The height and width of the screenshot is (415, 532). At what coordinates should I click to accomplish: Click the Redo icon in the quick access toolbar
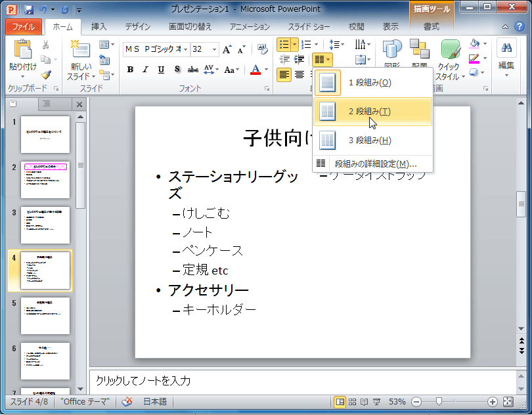[64, 10]
